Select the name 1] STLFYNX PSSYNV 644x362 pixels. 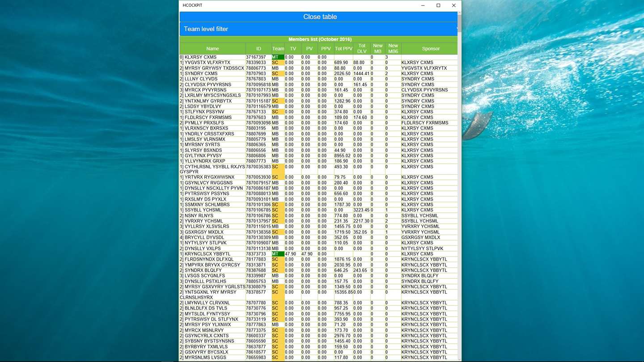(x=202, y=112)
